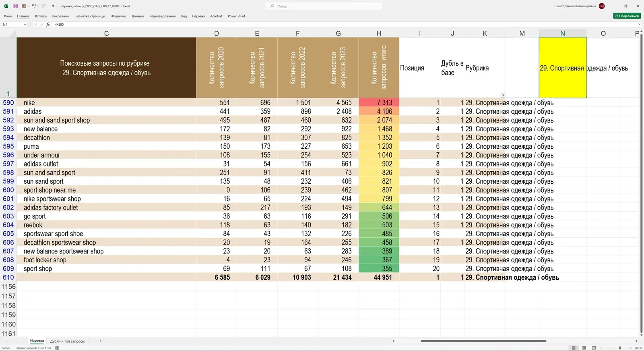Open the user account avatar

(x=602, y=6)
